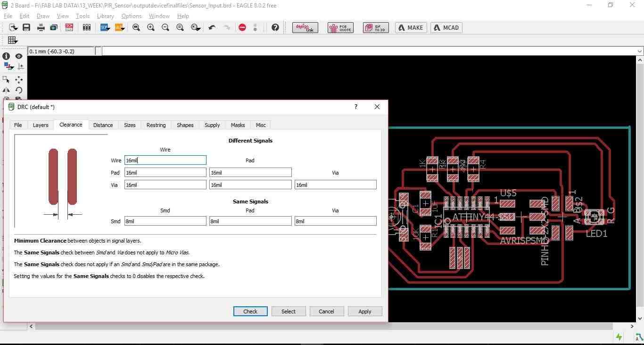
Task: Open the Edit menu
Action: coord(25,16)
